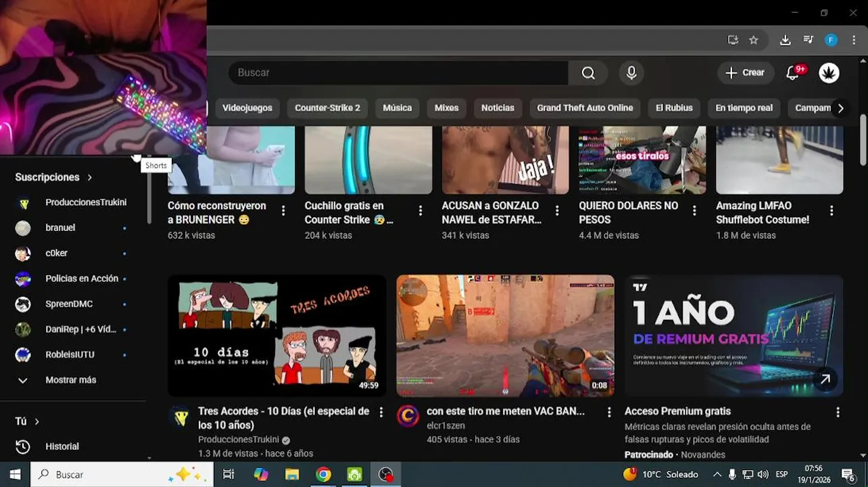This screenshot has height=487, width=868.
Task: Open the Crear upload menu
Action: point(745,73)
